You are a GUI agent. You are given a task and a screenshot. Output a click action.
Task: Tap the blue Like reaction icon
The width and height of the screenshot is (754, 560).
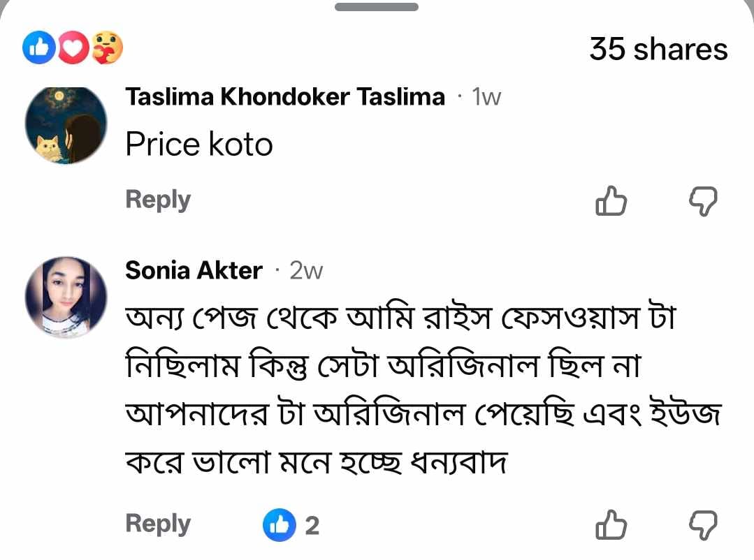pos(40,47)
